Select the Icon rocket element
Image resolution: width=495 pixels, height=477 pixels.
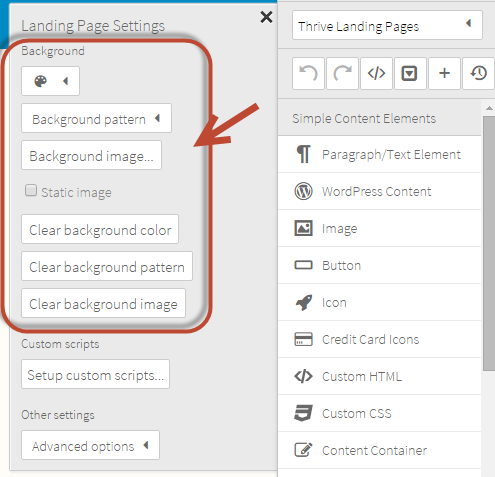pyautogui.click(x=380, y=302)
